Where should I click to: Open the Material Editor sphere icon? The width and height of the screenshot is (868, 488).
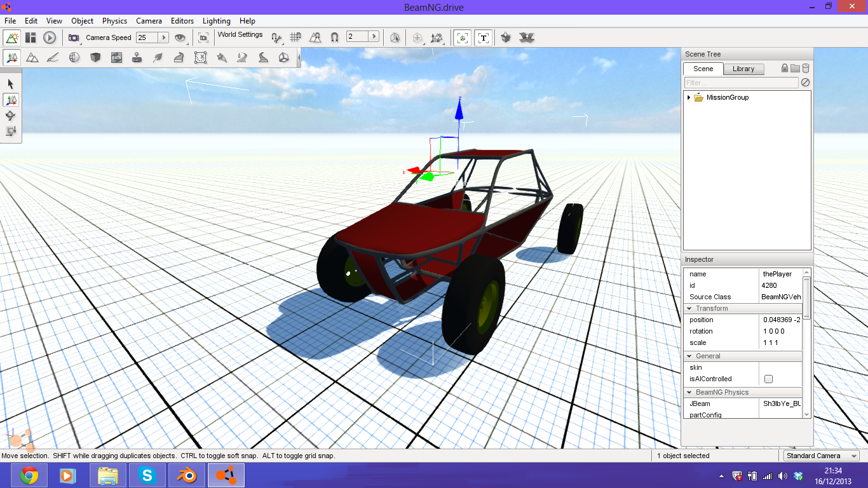74,58
